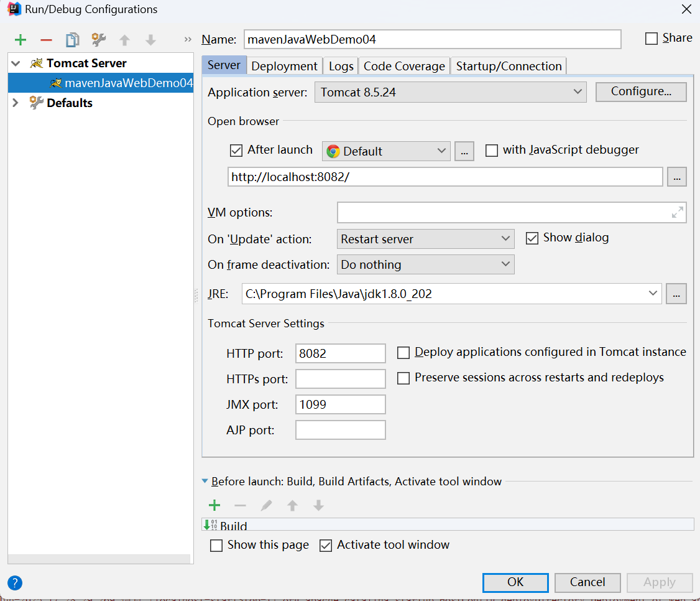Screen dimensions: 700x601
Task: Enable with JavaScript debugger
Action: pos(492,151)
